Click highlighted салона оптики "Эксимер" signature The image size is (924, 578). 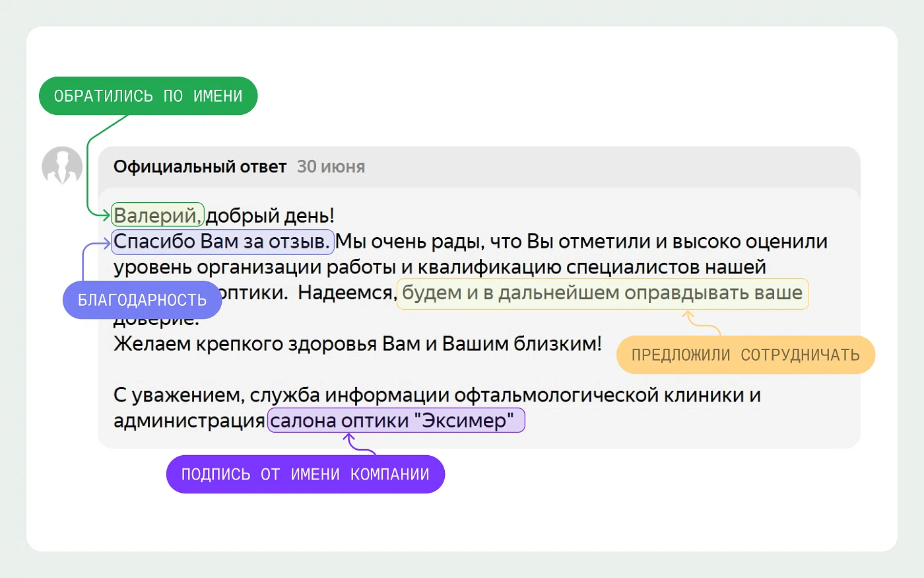click(395, 421)
